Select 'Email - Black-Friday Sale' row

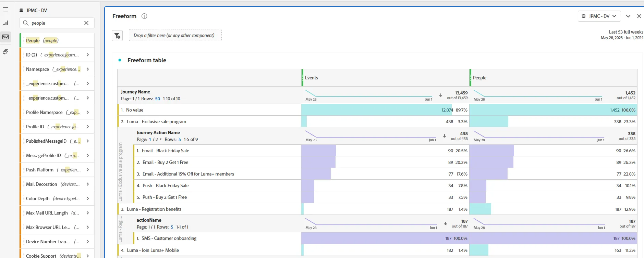pyautogui.click(x=217, y=151)
